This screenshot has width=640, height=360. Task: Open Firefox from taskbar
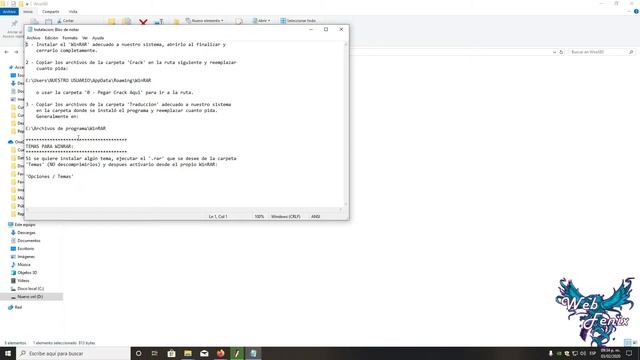coord(220,353)
